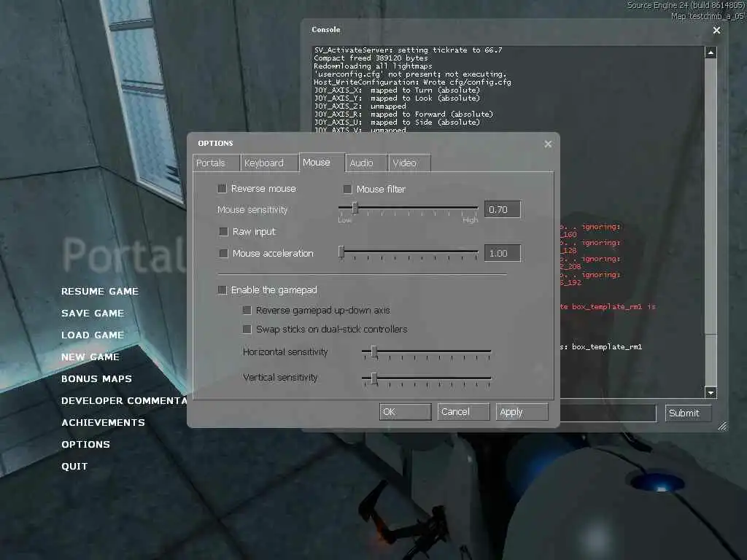The image size is (747, 560).
Task: Enable the Raw input checkbox
Action: [223, 231]
